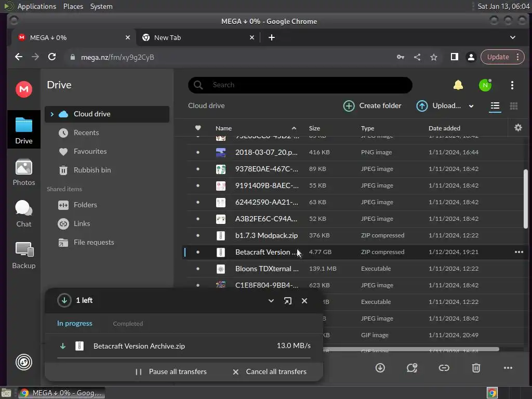Expand the Cloud drive tree

pos(52,114)
